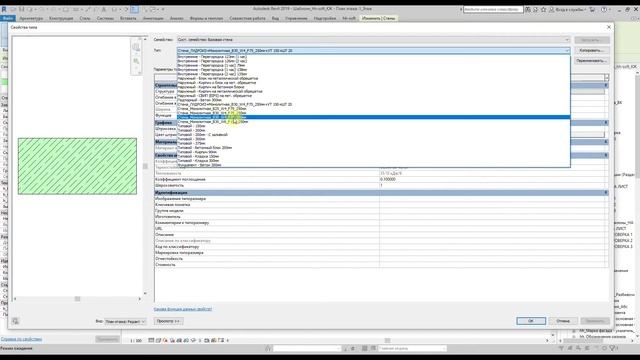Click the Просмотр << button
640x360 pixels.
coord(169,321)
